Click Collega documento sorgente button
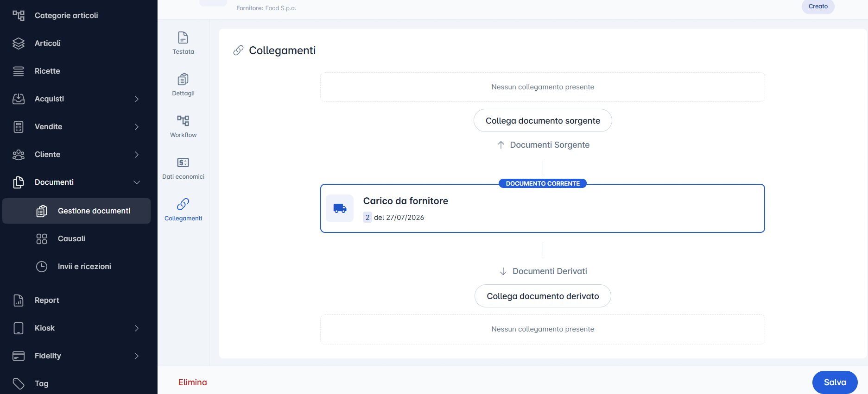The image size is (868, 394). (x=543, y=120)
